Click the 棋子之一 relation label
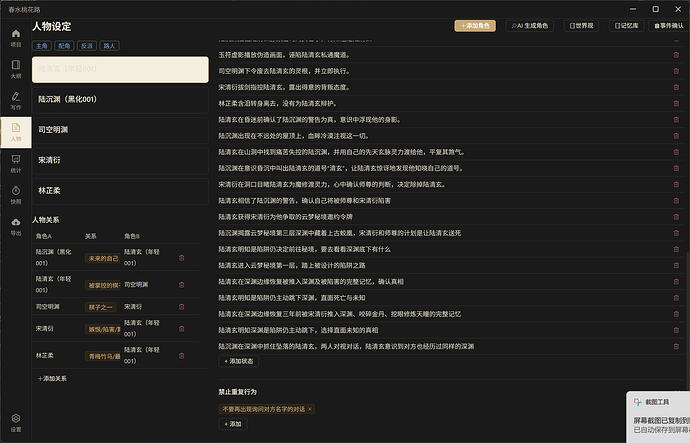Image resolution: width=690 pixels, height=443 pixels. 101,307
